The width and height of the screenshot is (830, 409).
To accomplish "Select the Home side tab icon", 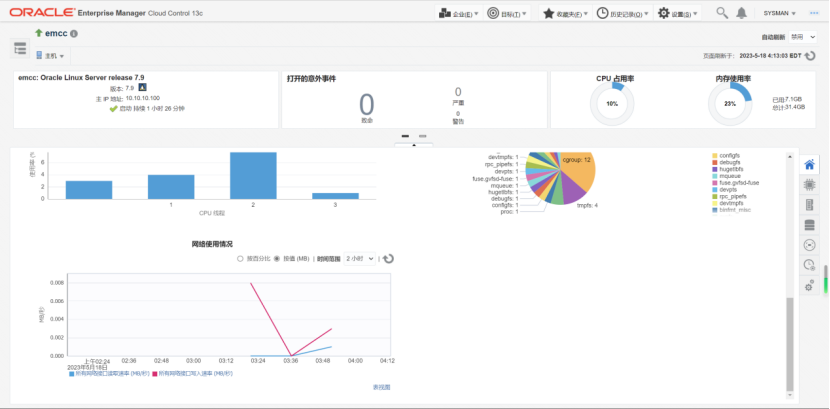I will tap(809, 165).
